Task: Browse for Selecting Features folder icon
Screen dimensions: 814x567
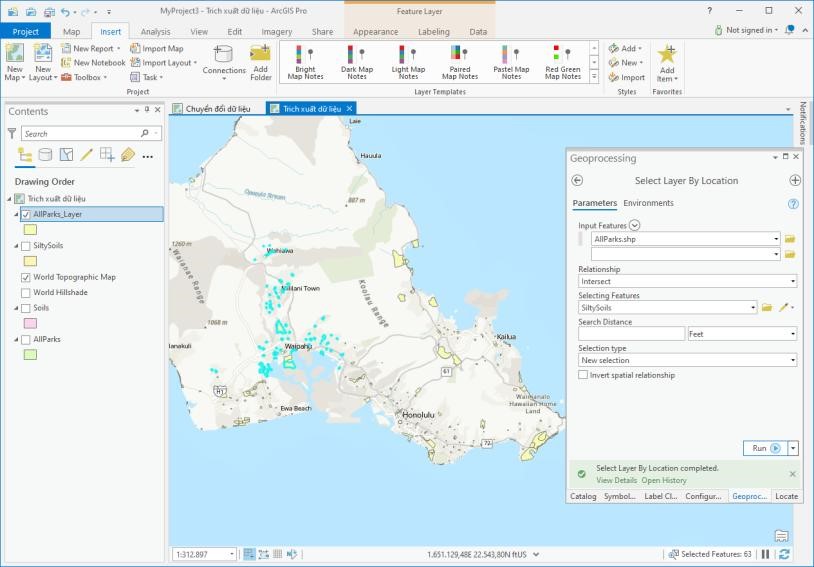Action: coord(767,307)
